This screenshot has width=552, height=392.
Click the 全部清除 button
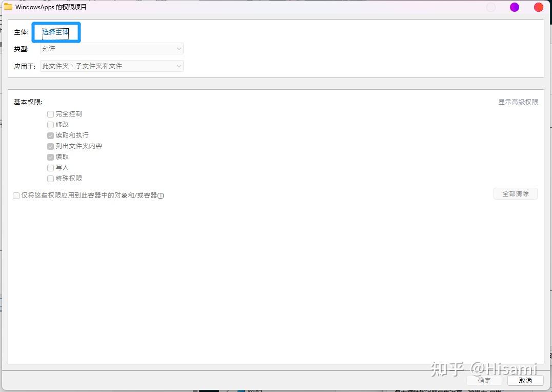coord(516,194)
